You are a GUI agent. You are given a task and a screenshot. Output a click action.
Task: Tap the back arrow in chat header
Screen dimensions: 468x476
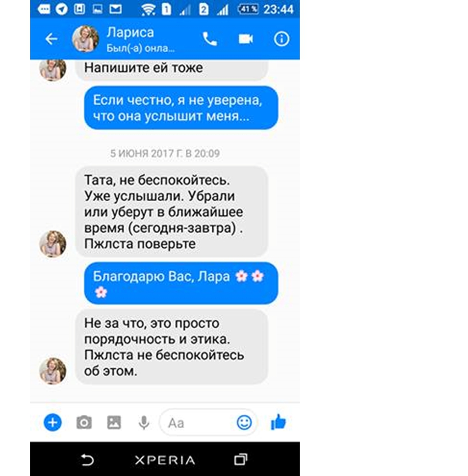51,39
